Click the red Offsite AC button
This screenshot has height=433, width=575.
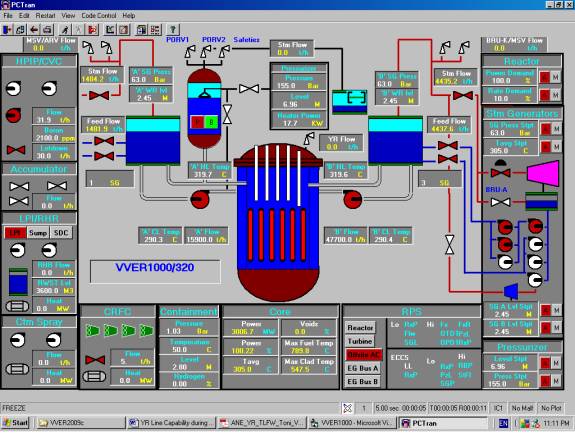tap(363, 355)
